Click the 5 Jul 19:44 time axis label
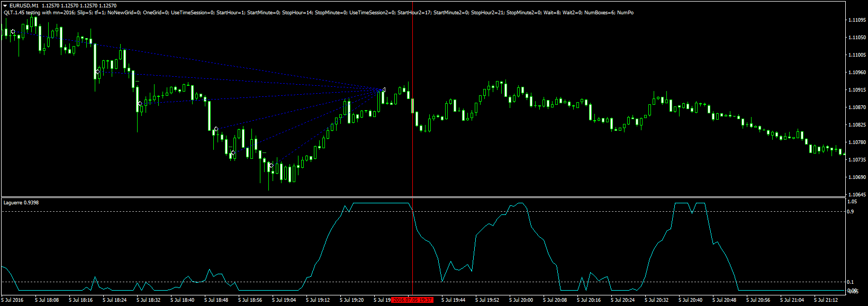The image size is (868, 306). [453, 300]
